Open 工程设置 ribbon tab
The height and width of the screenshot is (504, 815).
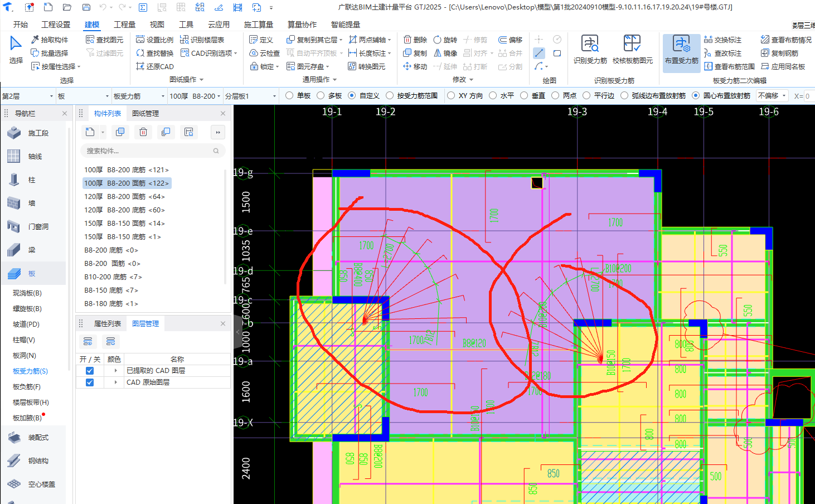[x=56, y=25]
